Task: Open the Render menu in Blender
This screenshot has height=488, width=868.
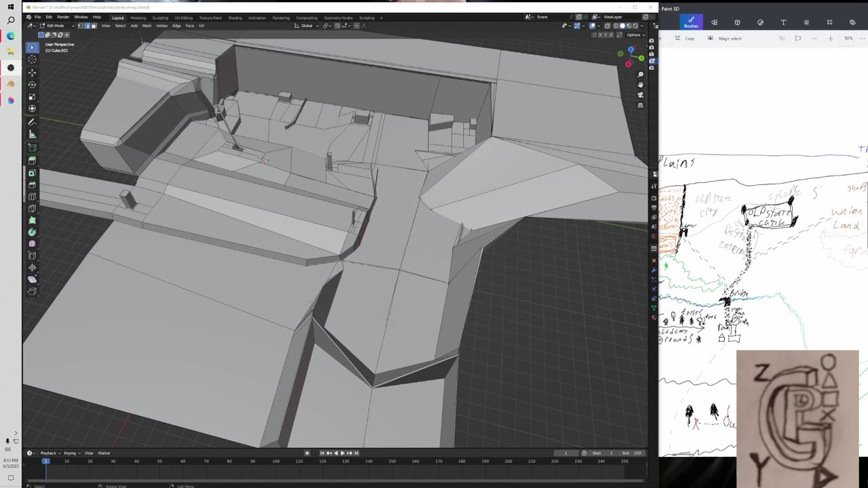Action: (63, 17)
